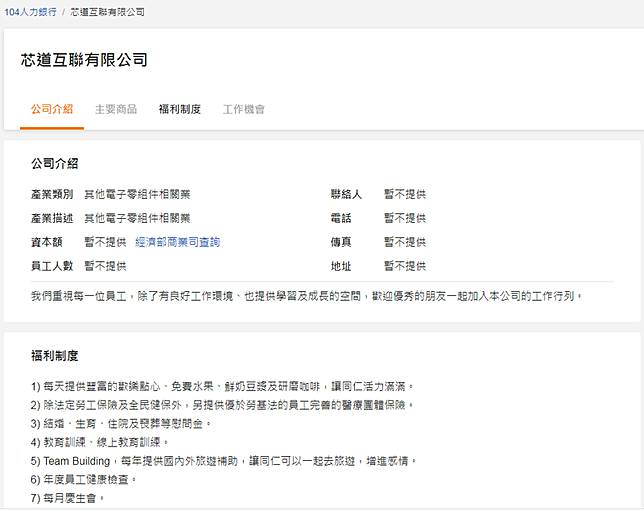644x510 pixels.
Task: Click the 芯道互聯有限公司 breadcrumb text
Action: pos(107,12)
